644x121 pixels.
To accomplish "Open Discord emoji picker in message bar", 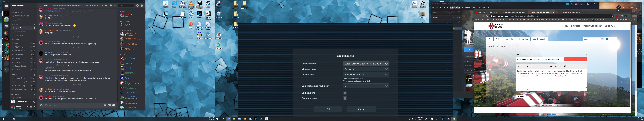I will [113, 105].
